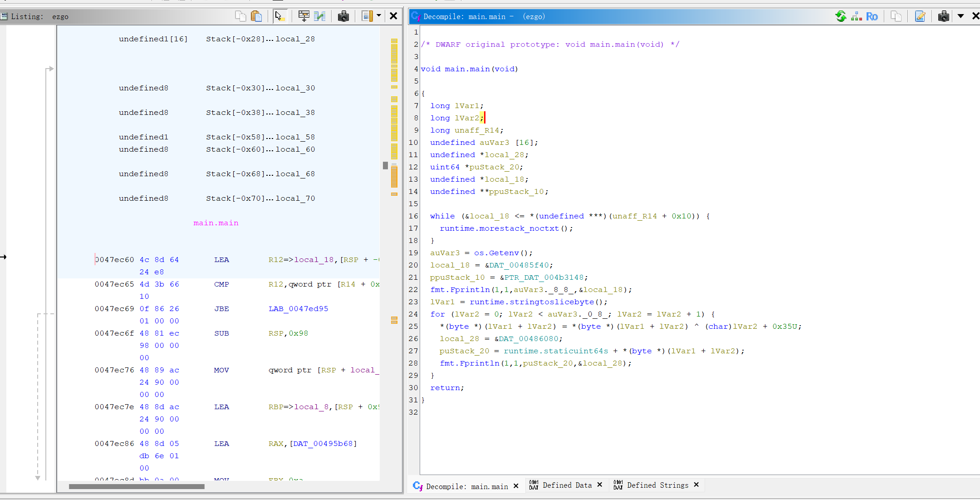The height and width of the screenshot is (500, 980).
Task: Click LAB_0047ed95 jump label in Listing
Action: [298, 309]
